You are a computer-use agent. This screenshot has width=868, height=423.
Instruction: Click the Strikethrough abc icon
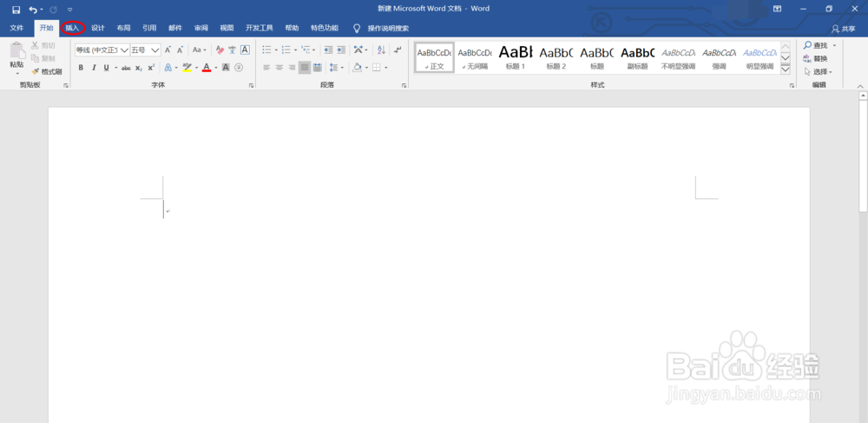tap(126, 68)
